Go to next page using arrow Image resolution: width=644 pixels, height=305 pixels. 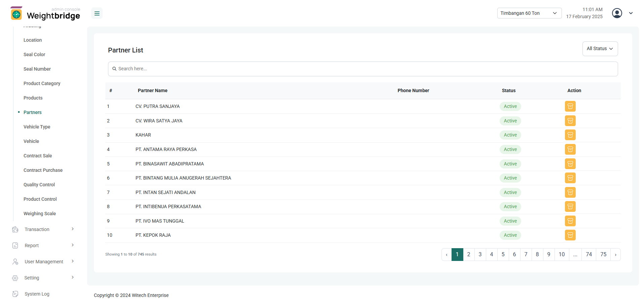pos(615,255)
